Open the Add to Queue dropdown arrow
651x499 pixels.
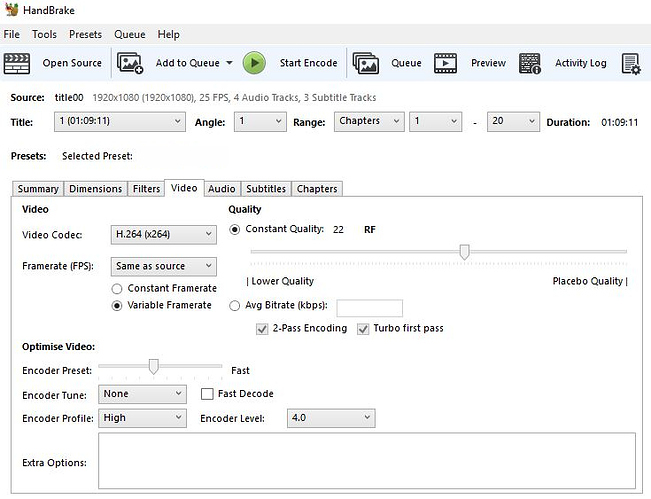229,63
